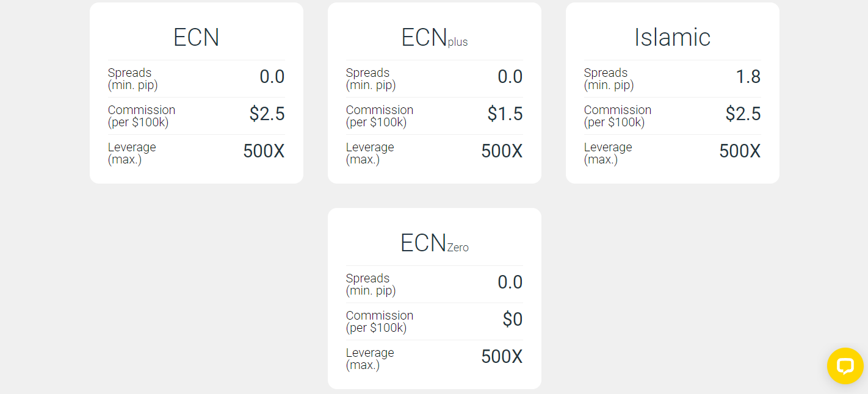
Task: Click the ECN plus 500X leverage value
Action: click(502, 151)
